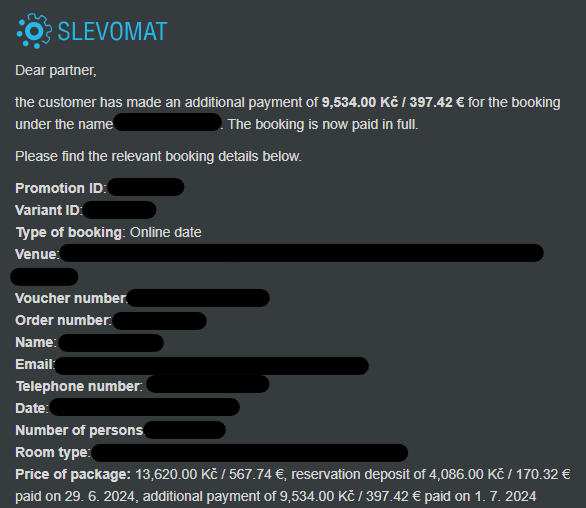Click the 'Online date' booking type value
The width and height of the screenshot is (586, 508).
coord(166,232)
